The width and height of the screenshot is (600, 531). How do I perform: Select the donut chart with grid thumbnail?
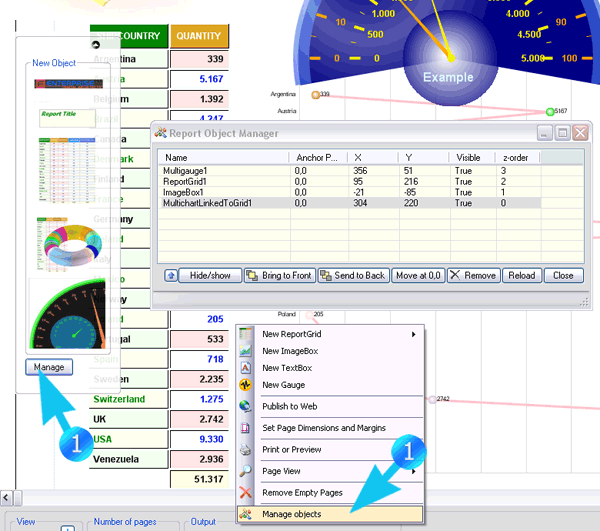tap(68, 245)
